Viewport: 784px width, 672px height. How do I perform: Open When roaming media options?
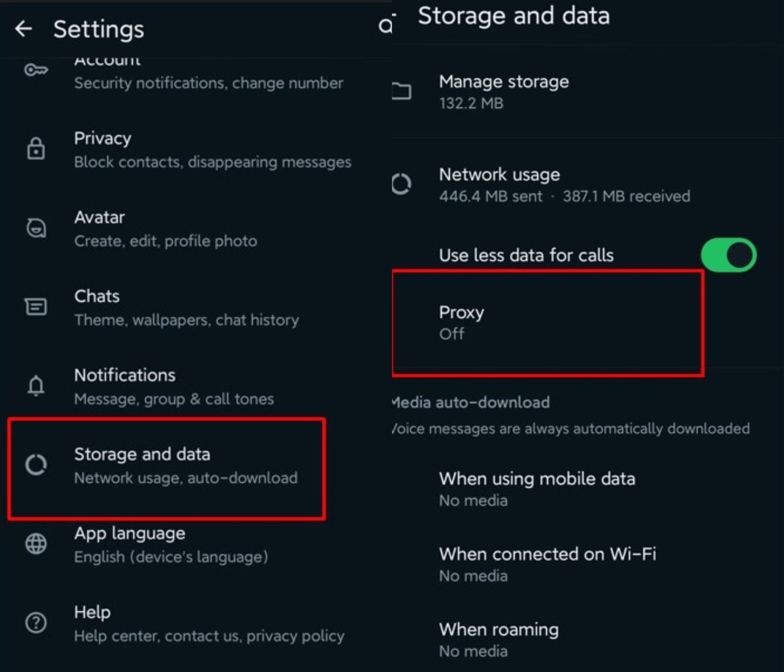coord(498,640)
